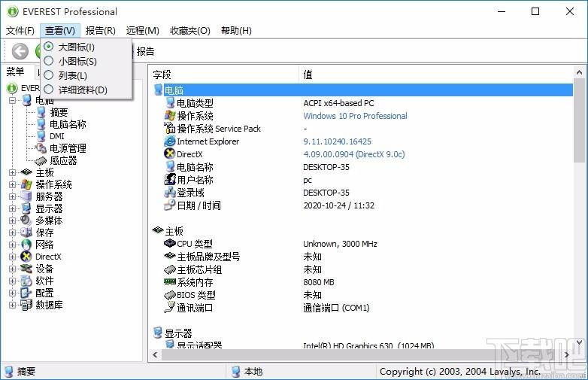Image resolution: width=588 pixels, height=380 pixels.
Task: Click the CPU 类型 chip icon
Action: pyautogui.click(x=170, y=244)
